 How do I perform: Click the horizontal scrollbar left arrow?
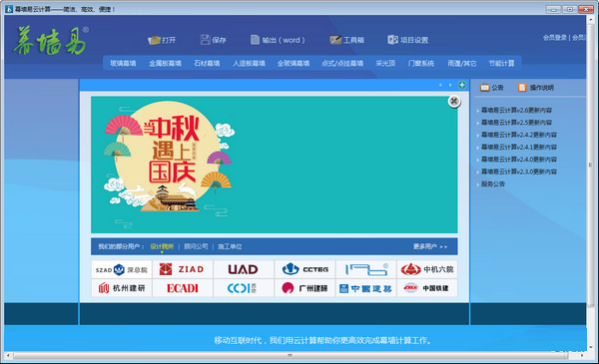tap(8, 355)
